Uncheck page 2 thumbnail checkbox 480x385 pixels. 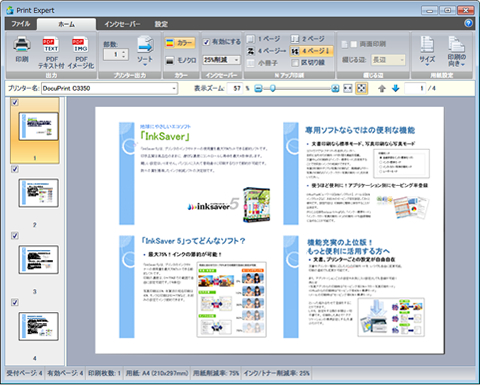[x=15, y=169]
